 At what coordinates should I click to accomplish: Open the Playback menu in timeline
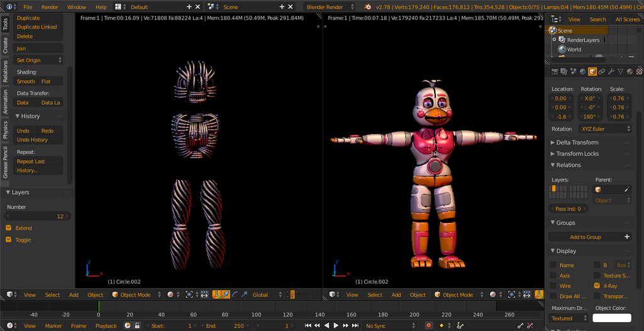[x=106, y=326]
